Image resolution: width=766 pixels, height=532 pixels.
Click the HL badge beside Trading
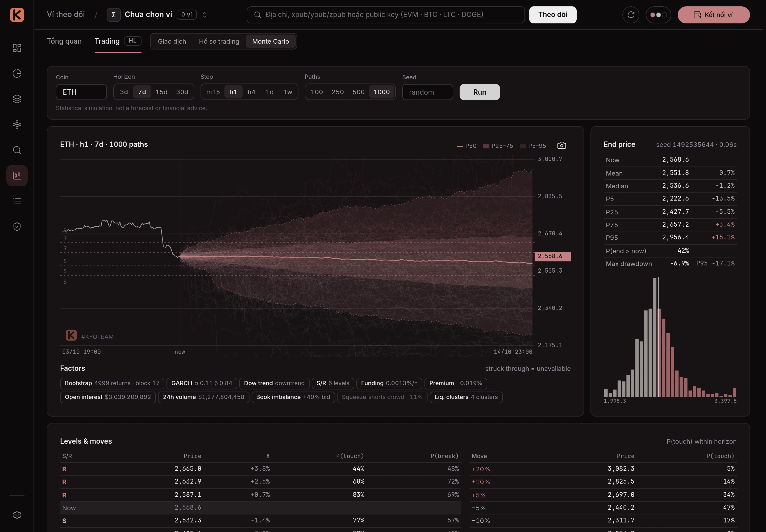pos(133,41)
